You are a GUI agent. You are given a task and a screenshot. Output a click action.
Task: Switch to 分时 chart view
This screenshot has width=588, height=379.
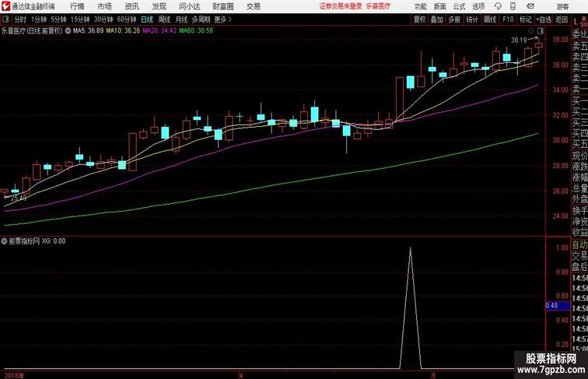[x=20, y=19]
